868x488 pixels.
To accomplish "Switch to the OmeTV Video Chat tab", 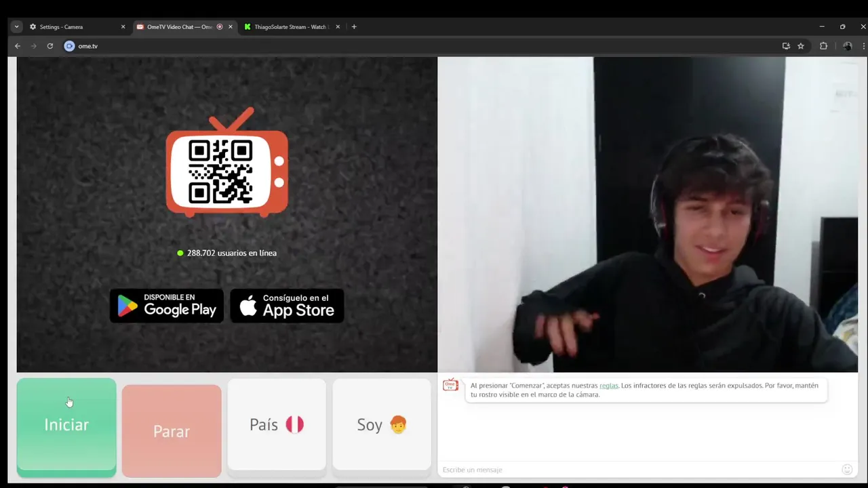I will pyautogui.click(x=184, y=26).
